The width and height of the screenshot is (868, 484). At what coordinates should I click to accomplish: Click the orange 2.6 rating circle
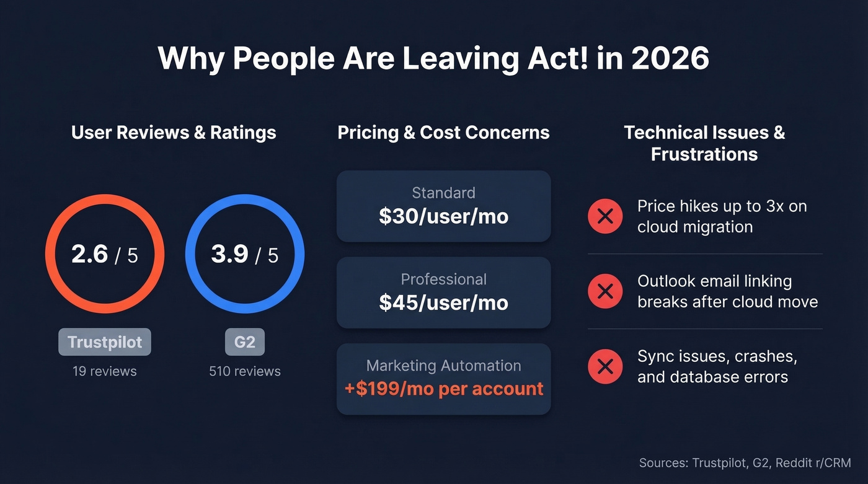(105, 254)
